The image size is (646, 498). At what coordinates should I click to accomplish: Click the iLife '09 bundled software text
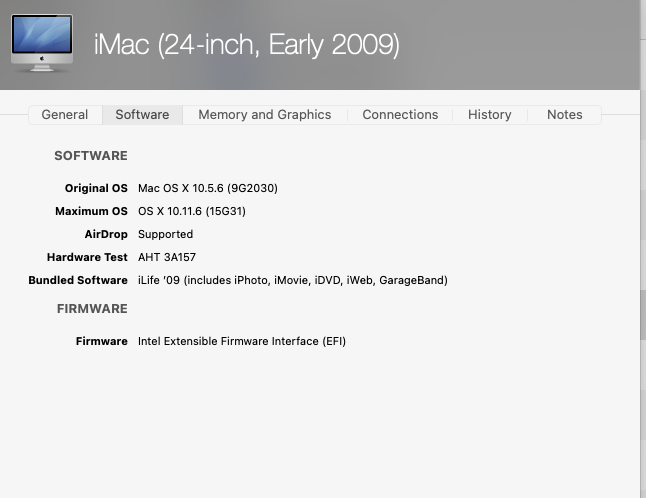(292, 280)
